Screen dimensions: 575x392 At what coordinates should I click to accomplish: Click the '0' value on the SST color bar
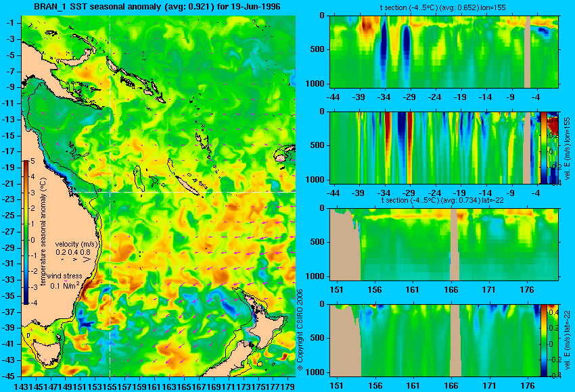32,240
